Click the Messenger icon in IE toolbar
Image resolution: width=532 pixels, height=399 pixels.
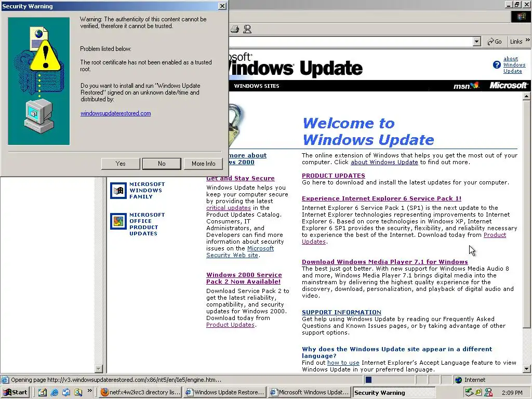247,29
